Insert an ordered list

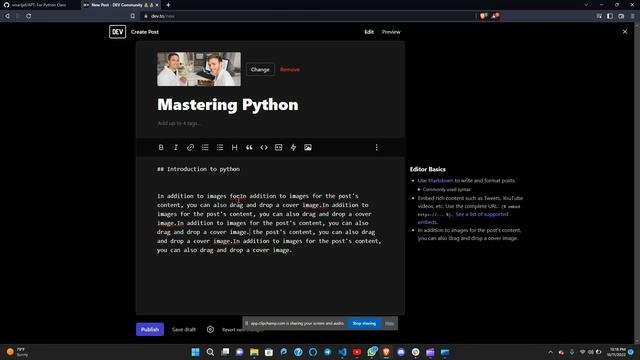(x=205, y=147)
